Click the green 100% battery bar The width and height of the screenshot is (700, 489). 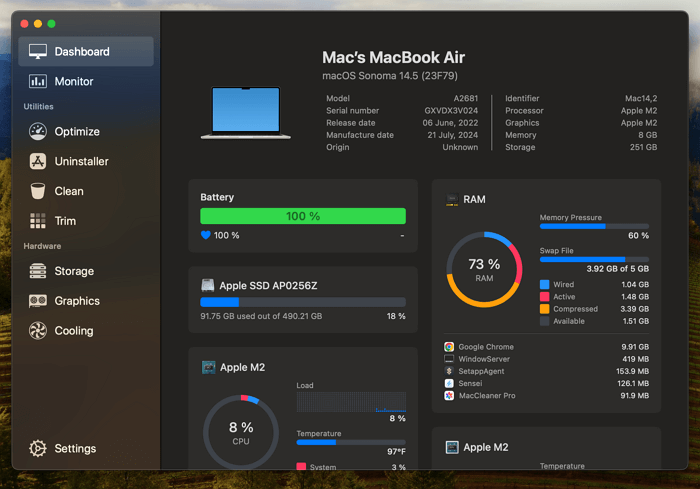(x=303, y=216)
